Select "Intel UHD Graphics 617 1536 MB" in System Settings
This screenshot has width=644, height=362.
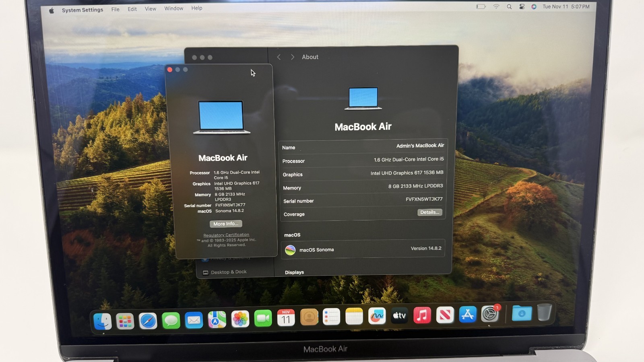coord(407,173)
